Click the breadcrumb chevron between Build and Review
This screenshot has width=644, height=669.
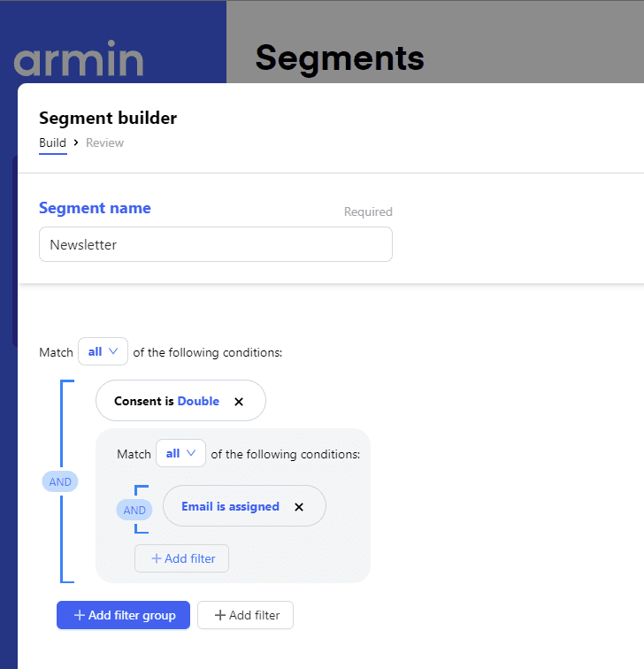(x=76, y=142)
